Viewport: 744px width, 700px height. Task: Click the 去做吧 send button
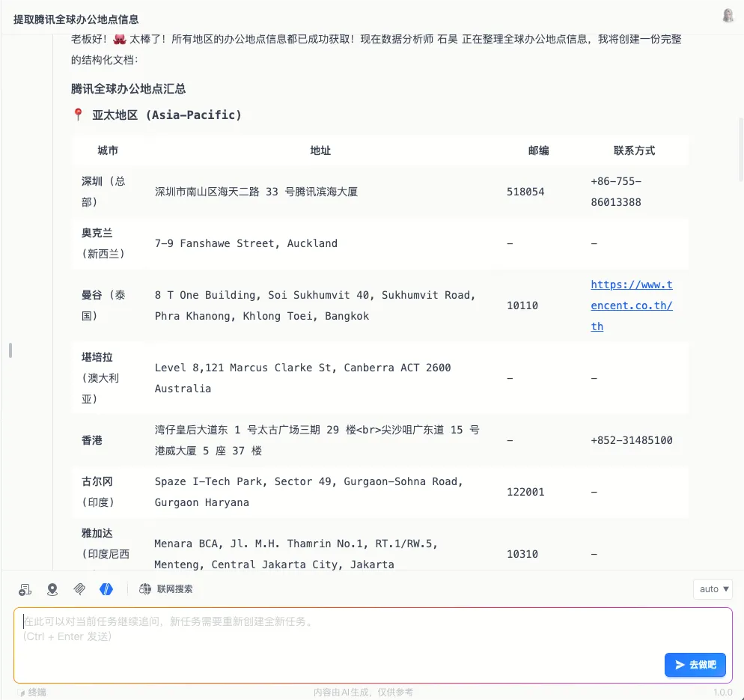pyautogui.click(x=695, y=664)
